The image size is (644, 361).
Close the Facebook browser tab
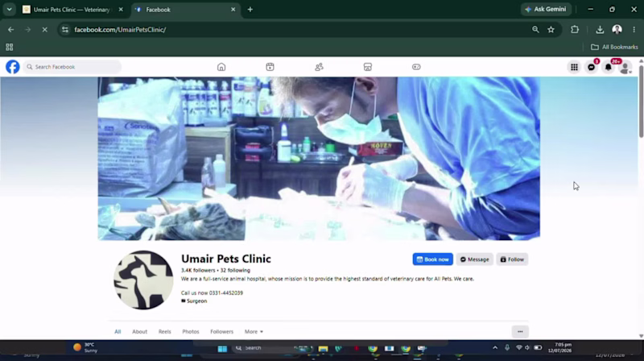pos(233,10)
